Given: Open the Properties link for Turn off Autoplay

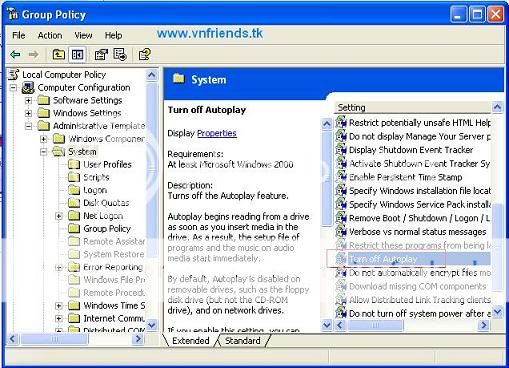Looking at the screenshot, I should [217, 133].
